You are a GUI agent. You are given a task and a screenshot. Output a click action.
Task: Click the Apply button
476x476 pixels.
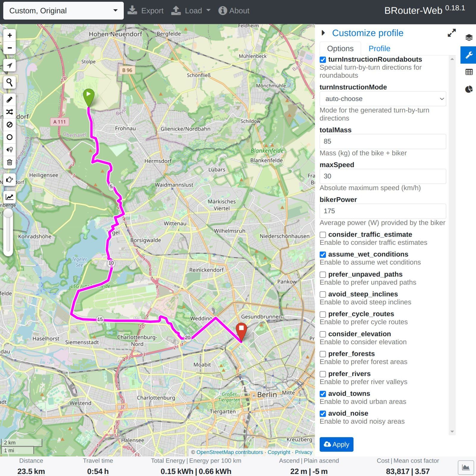[336, 444]
